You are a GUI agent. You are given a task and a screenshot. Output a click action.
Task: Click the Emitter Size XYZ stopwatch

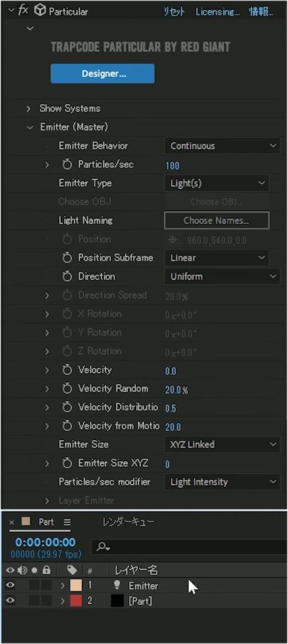[68, 463]
